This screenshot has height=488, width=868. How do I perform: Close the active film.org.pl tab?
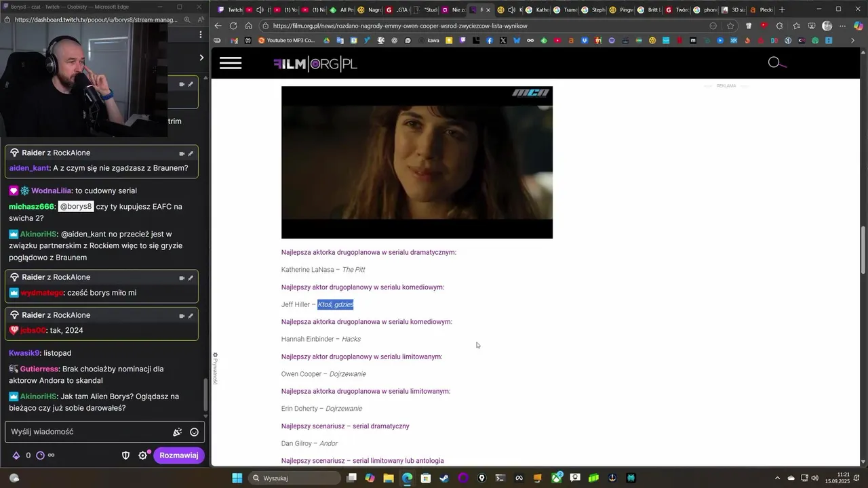click(488, 10)
